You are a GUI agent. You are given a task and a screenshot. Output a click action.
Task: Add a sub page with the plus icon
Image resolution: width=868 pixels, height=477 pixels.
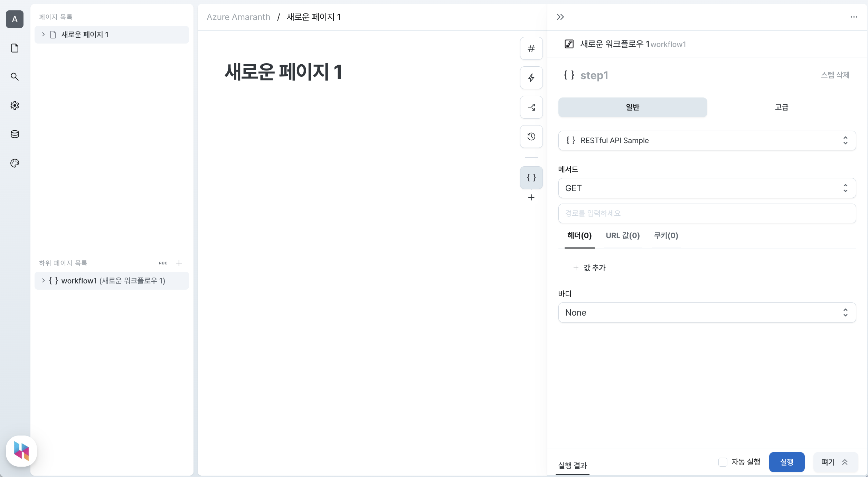179,263
